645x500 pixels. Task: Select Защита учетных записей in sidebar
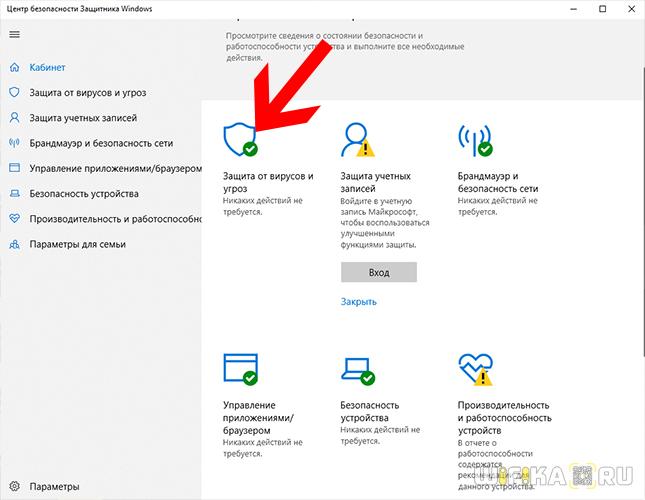click(x=83, y=118)
